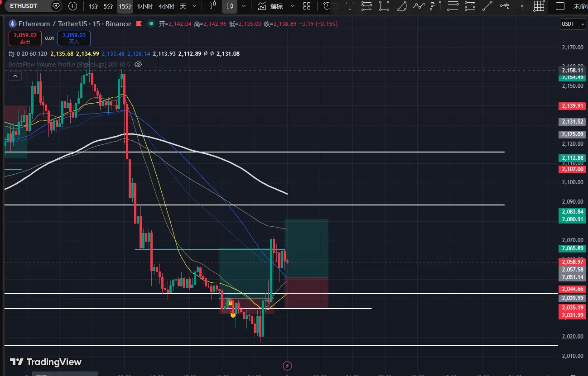Click the 0.01 spread value
588x376 pixels.
tap(49, 38)
